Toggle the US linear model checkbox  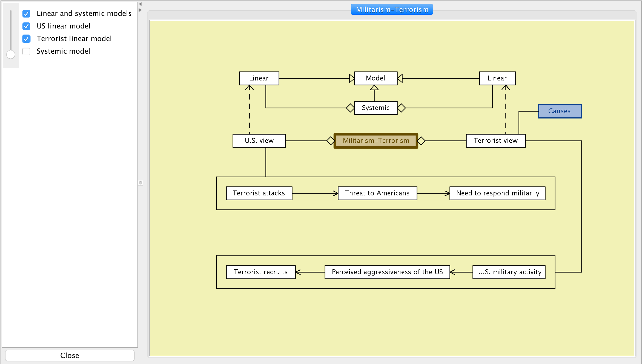(x=26, y=26)
